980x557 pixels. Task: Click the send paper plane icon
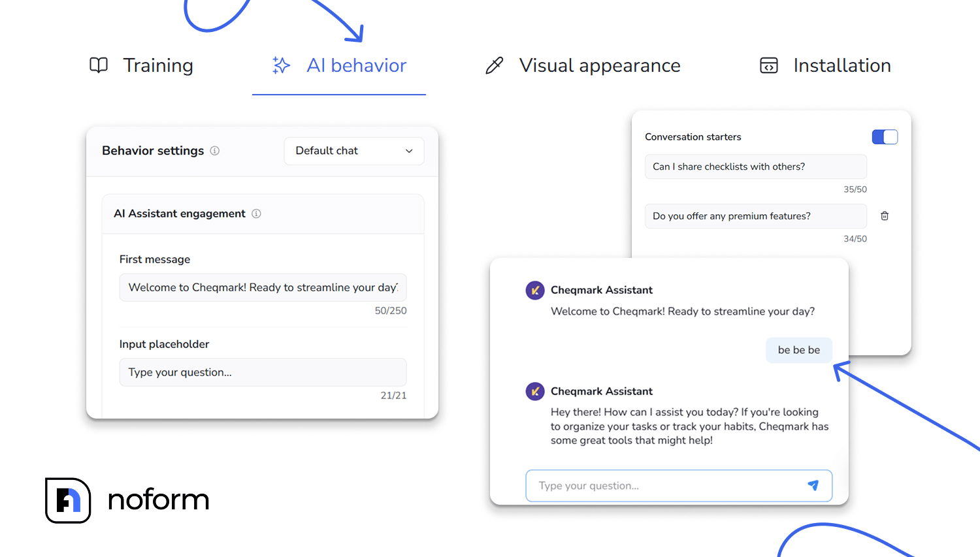(x=813, y=485)
